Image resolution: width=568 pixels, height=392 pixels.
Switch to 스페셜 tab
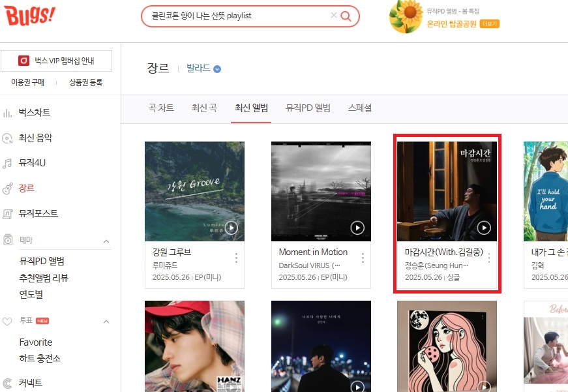pyautogui.click(x=360, y=108)
